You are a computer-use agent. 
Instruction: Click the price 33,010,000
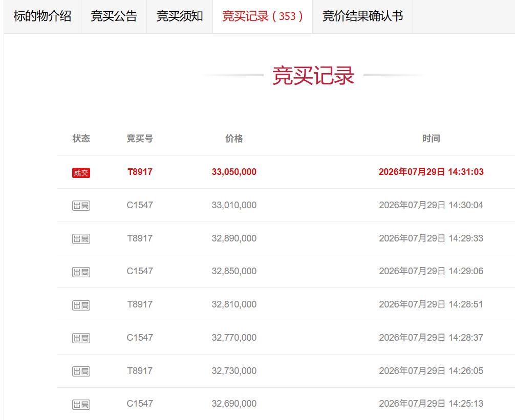pos(234,205)
